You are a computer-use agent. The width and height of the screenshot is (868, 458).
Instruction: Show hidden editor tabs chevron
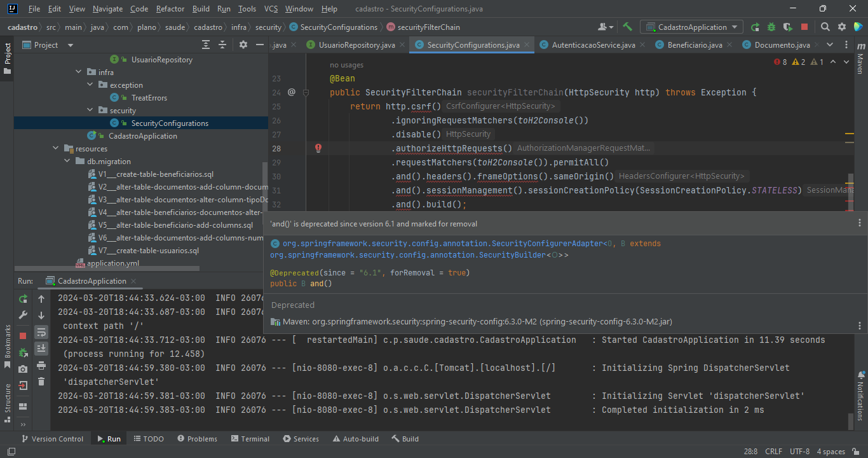point(829,45)
